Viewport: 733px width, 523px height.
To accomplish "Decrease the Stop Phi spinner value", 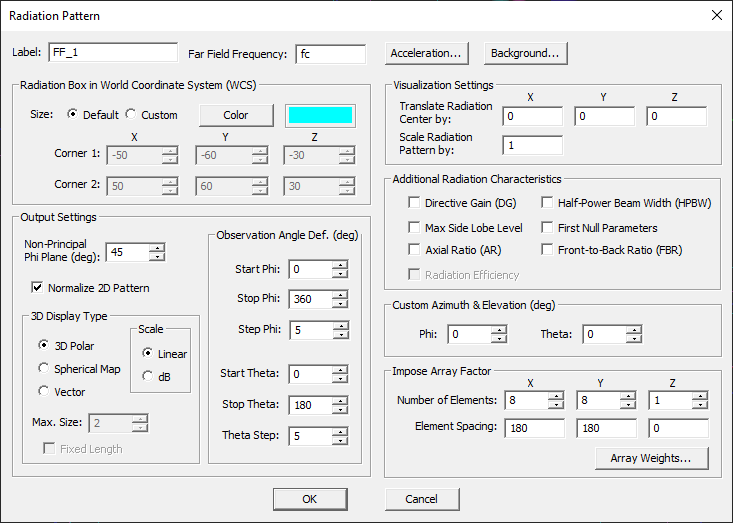I will coord(341,303).
